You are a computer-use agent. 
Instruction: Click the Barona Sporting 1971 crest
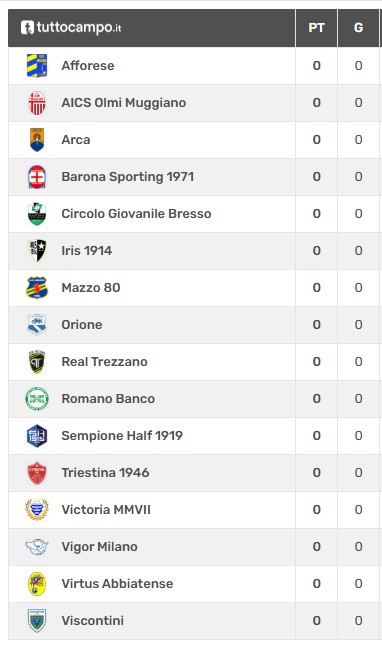click(x=37, y=176)
